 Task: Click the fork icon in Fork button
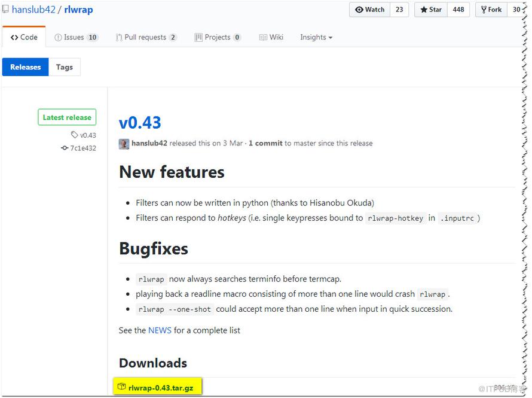click(x=484, y=10)
